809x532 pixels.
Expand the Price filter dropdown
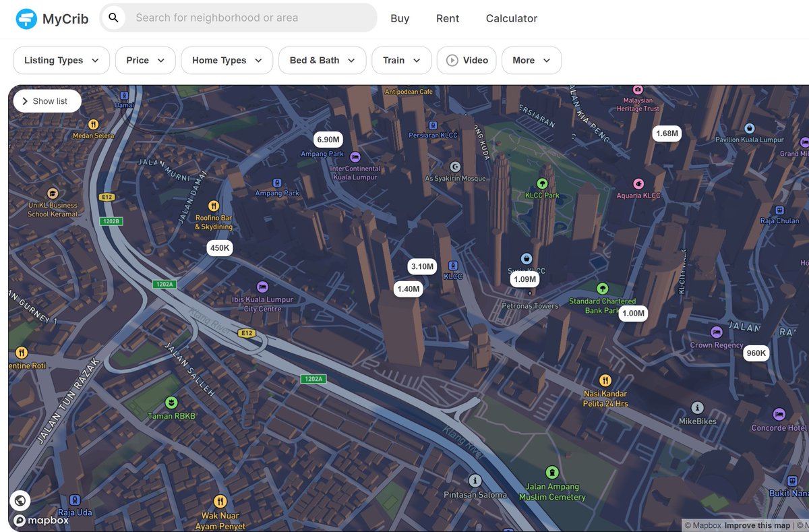point(146,60)
